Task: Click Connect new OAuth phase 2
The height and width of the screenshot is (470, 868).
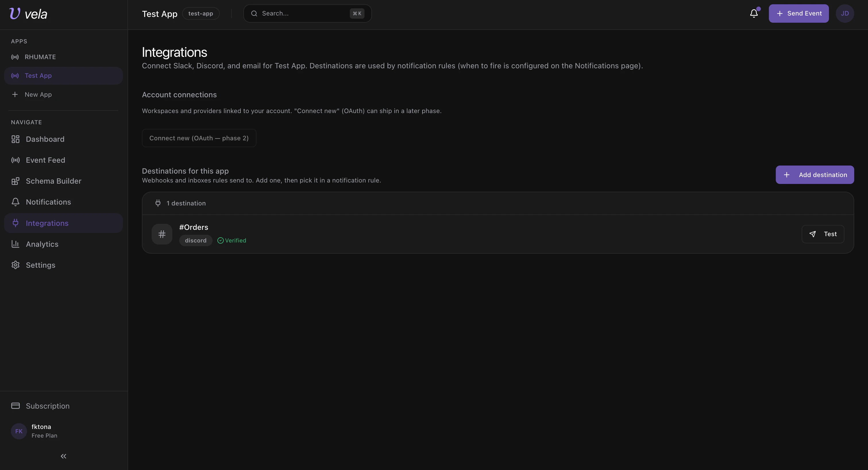Action: (x=199, y=138)
